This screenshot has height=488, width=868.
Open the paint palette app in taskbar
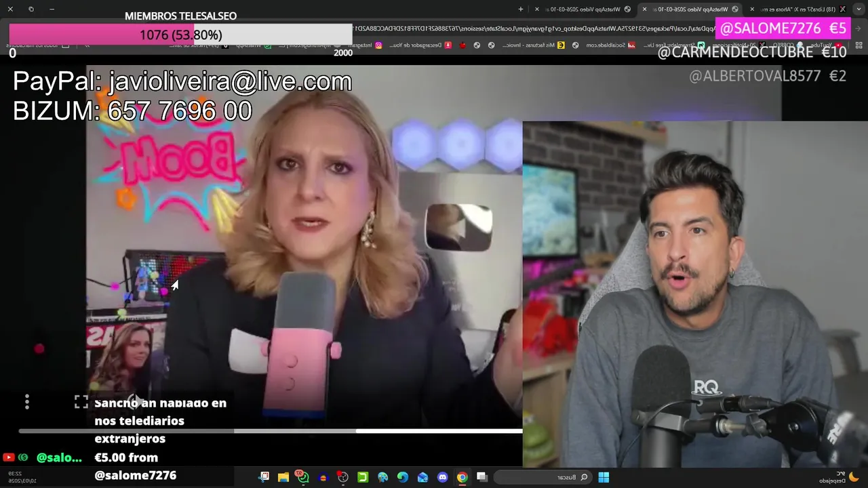(x=382, y=477)
